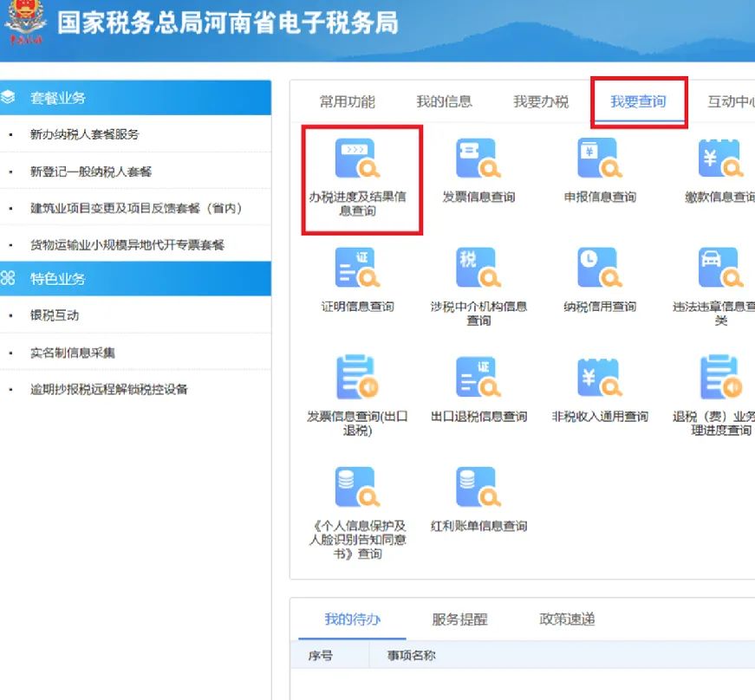Switch to 常用功能 tab
Screen dimensions: 755x700
click(x=348, y=101)
